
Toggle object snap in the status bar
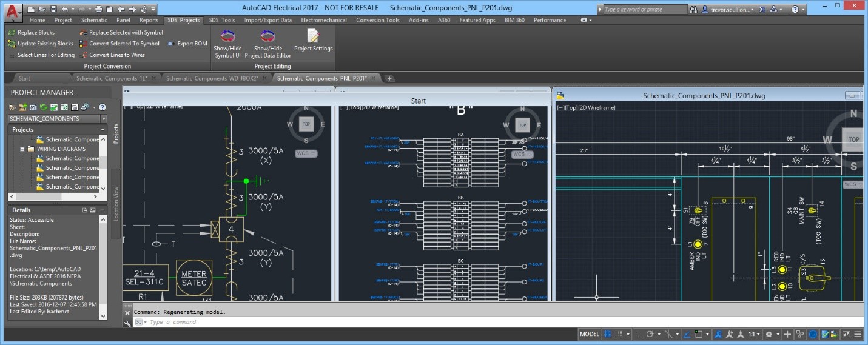(x=699, y=334)
